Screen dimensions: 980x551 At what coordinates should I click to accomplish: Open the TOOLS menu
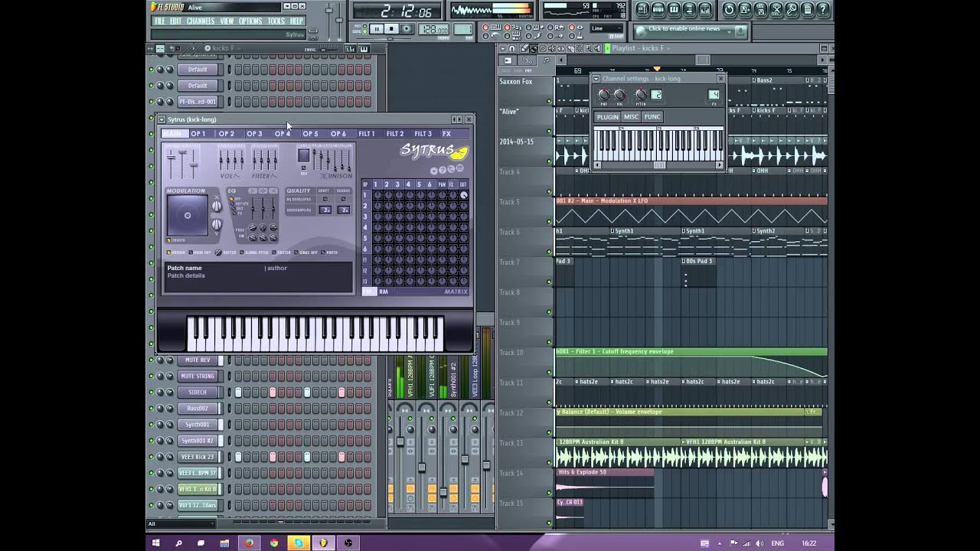pos(276,21)
